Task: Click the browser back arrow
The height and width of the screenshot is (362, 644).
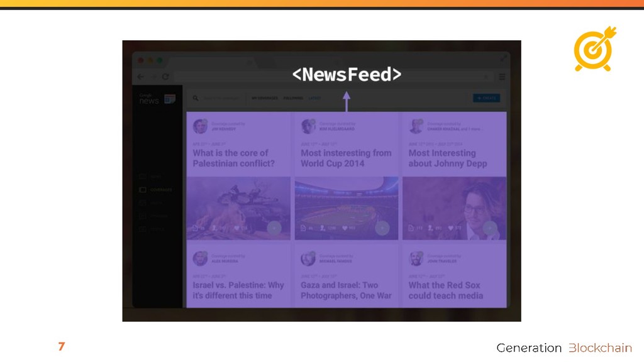Action: [x=140, y=77]
